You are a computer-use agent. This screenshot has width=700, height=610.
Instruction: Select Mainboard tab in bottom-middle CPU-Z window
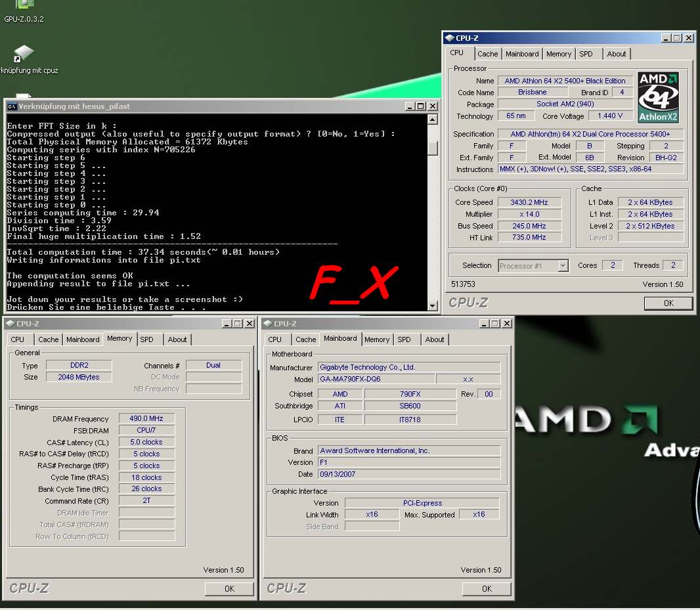tap(340, 339)
